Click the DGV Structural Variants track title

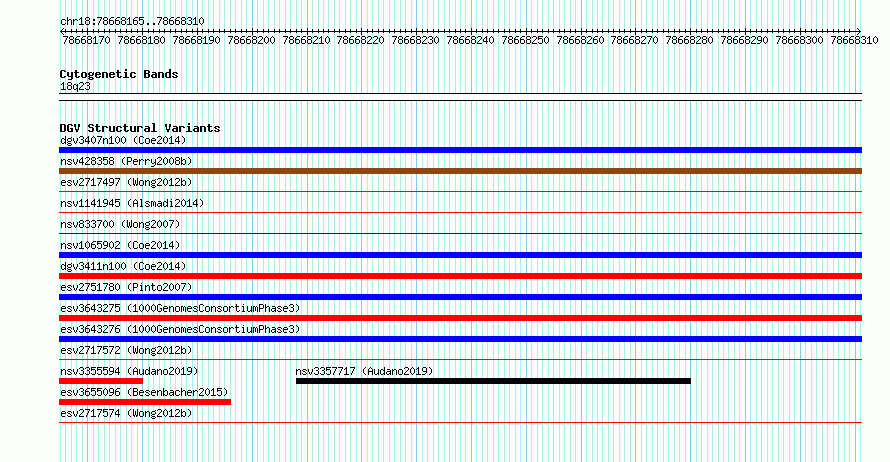tap(140, 128)
